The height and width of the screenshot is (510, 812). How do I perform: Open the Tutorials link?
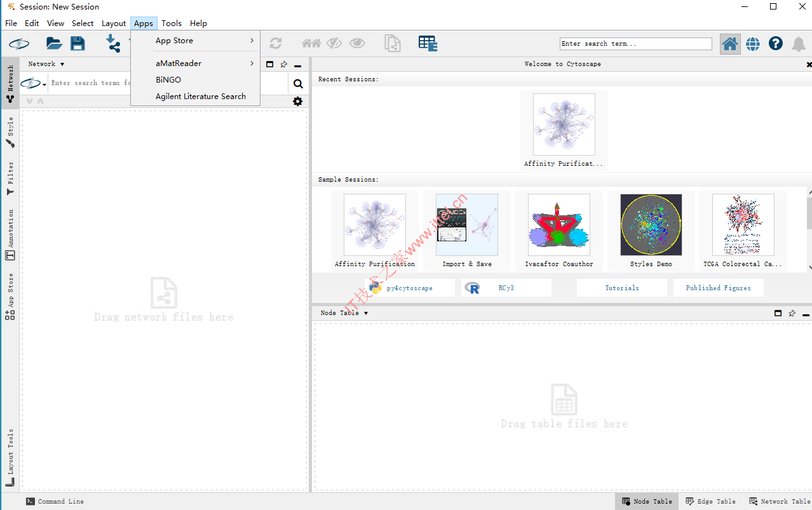coord(622,288)
